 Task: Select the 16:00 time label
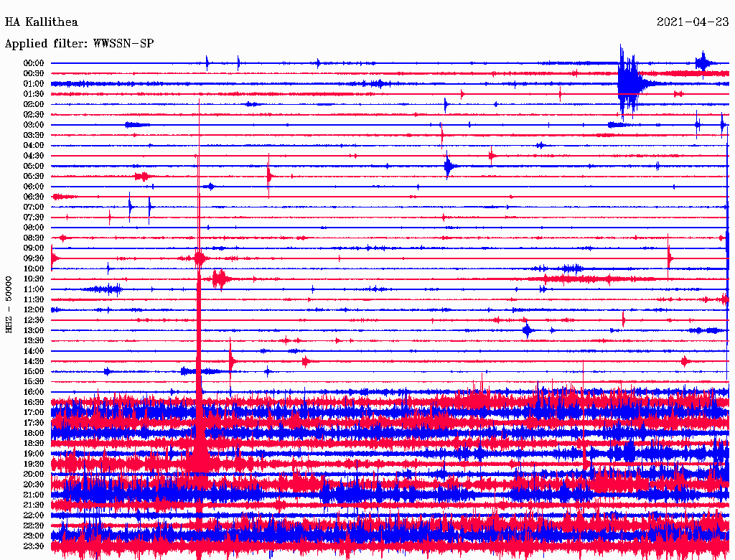click(34, 393)
